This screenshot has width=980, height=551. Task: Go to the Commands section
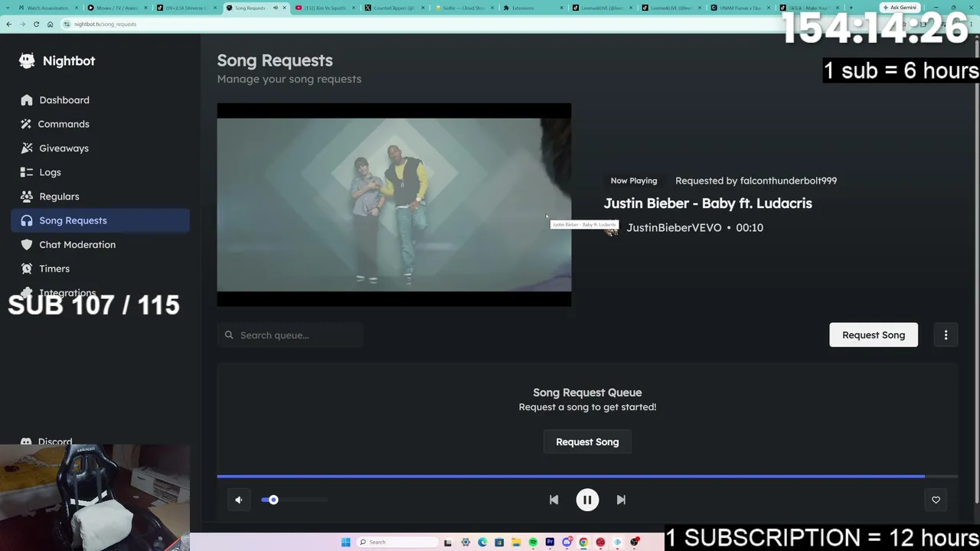click(x=100, y=124)
